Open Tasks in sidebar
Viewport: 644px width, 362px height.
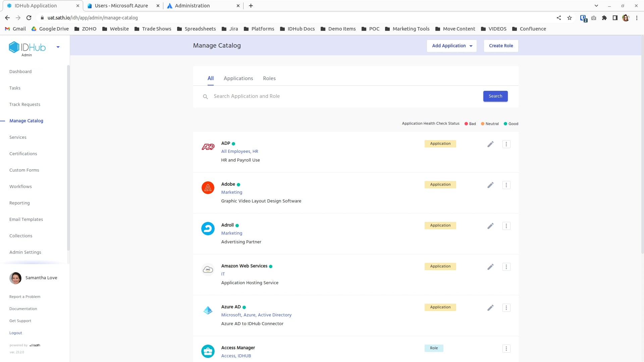15,88
